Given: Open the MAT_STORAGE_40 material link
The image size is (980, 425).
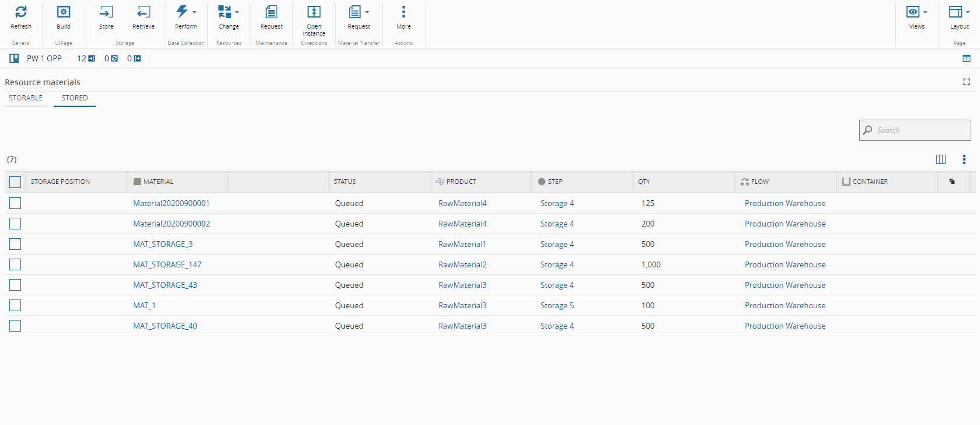Looking at the screenshot, I should click(x=165, y=326).
